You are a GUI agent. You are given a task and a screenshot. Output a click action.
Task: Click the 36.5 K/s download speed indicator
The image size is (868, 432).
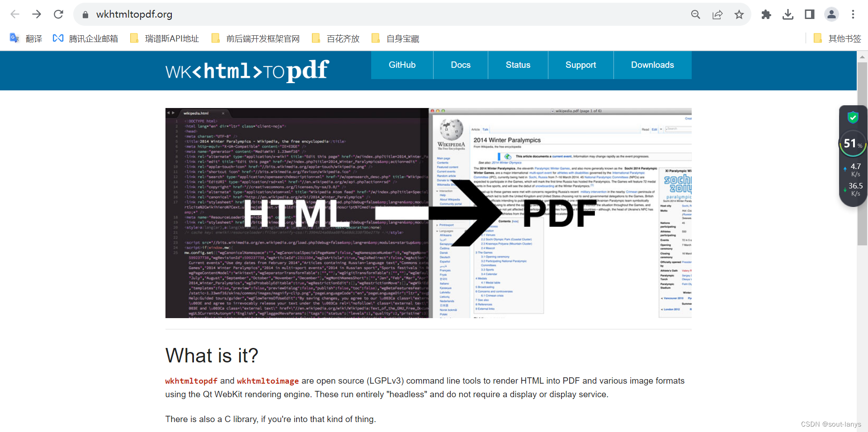(x=853, y=189)
